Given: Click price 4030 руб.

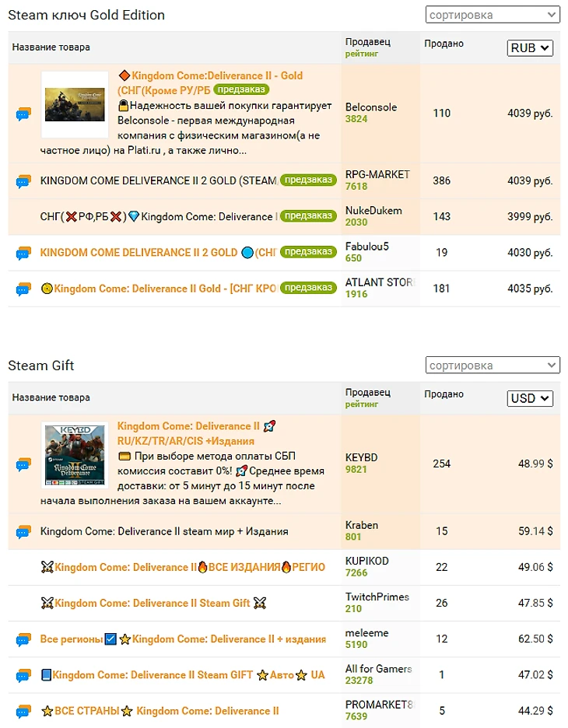Looking at the screenshot, I should 530,253.
